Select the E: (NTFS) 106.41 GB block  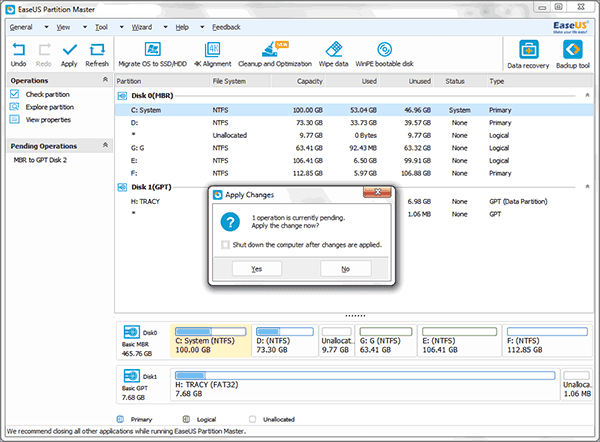pos(460,341)
